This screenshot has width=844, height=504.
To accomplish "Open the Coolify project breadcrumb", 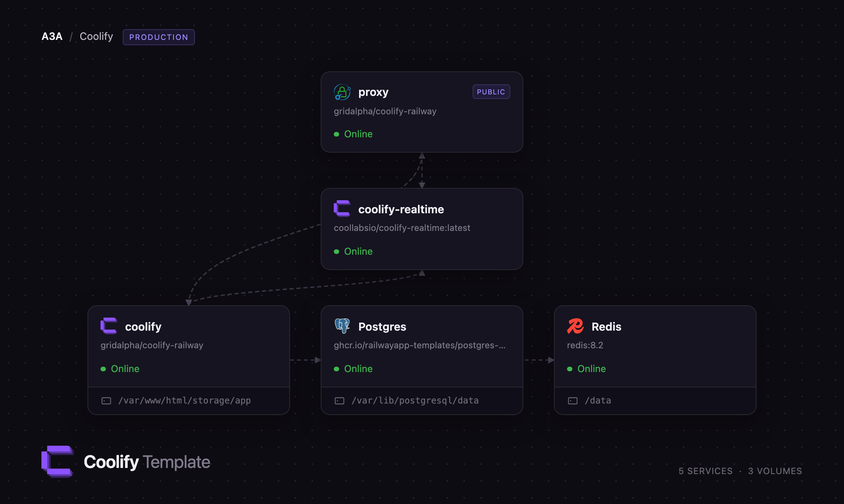I will pyautogui.click(x=96, y=36).
